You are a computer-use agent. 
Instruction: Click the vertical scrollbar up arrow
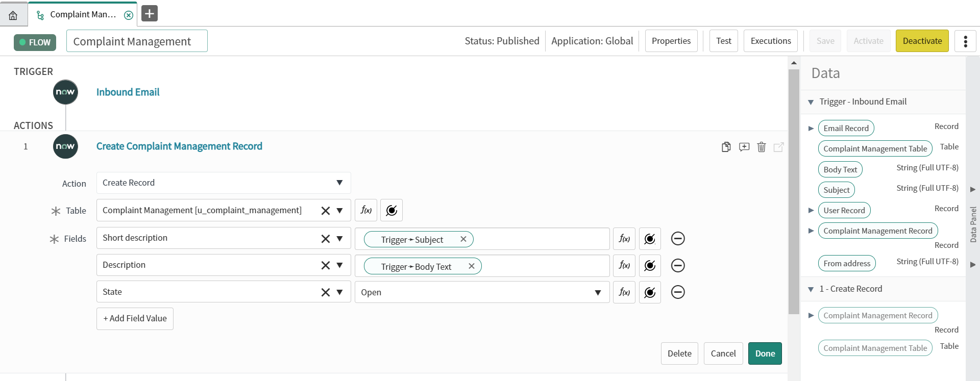coord(794,63)
